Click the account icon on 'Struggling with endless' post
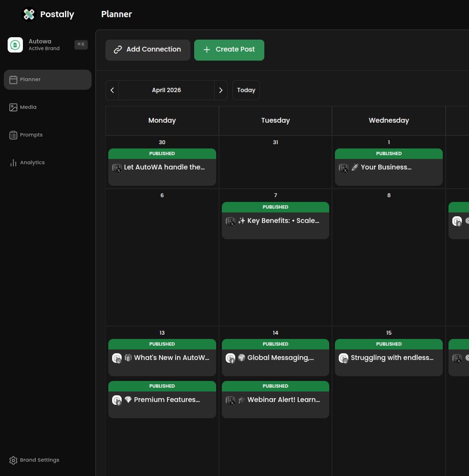Screen dimensions: 469x476 (x=344, y=358)
